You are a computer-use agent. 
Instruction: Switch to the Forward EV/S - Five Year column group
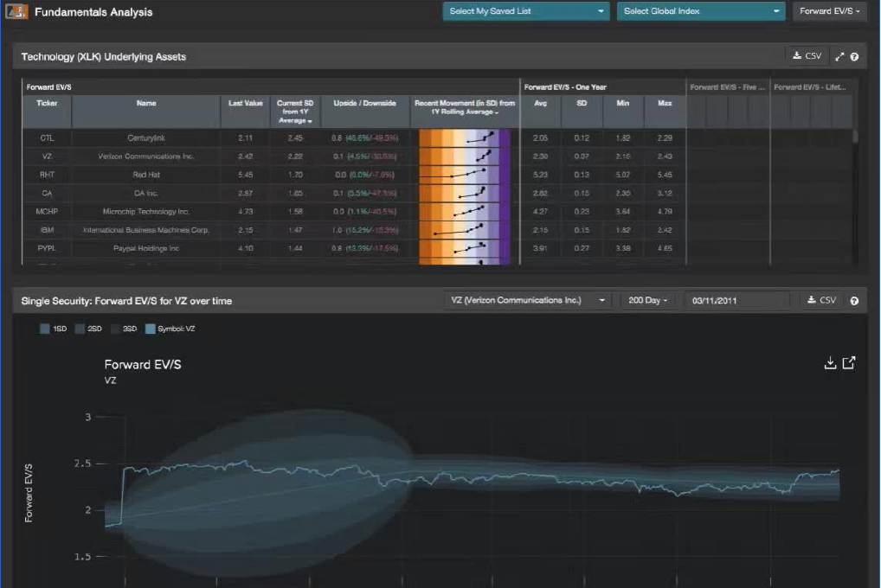[728, 87]
